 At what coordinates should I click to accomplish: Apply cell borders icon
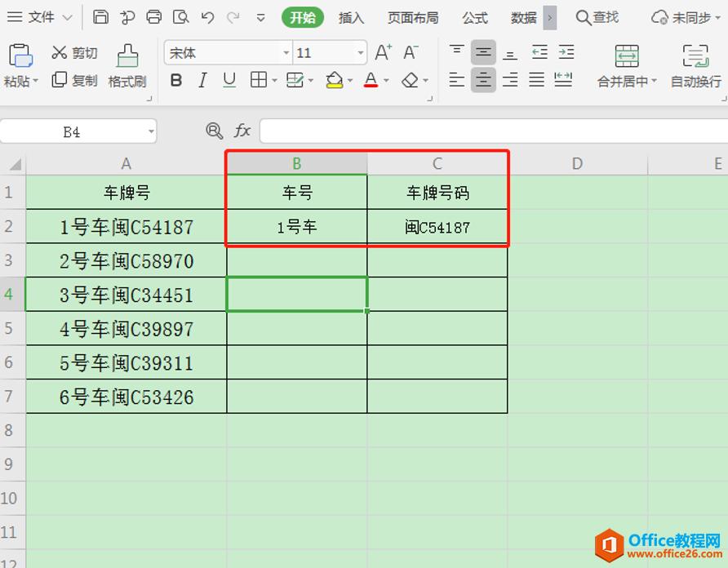(x=259, y=80)
